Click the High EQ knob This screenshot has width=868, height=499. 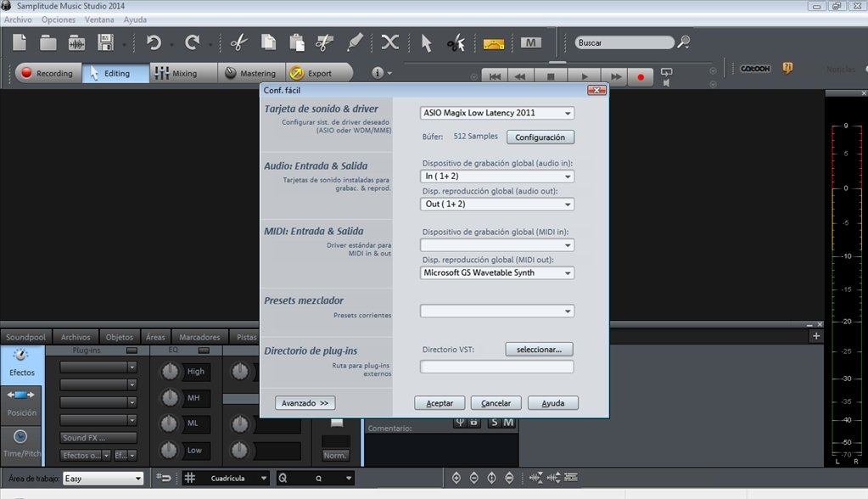(x=170, y=372)
